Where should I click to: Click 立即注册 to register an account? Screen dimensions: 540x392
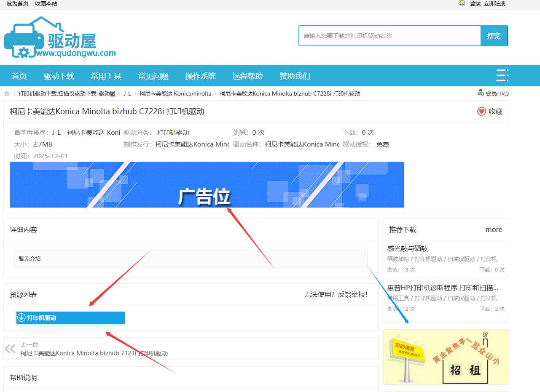(x=494, y=3)
